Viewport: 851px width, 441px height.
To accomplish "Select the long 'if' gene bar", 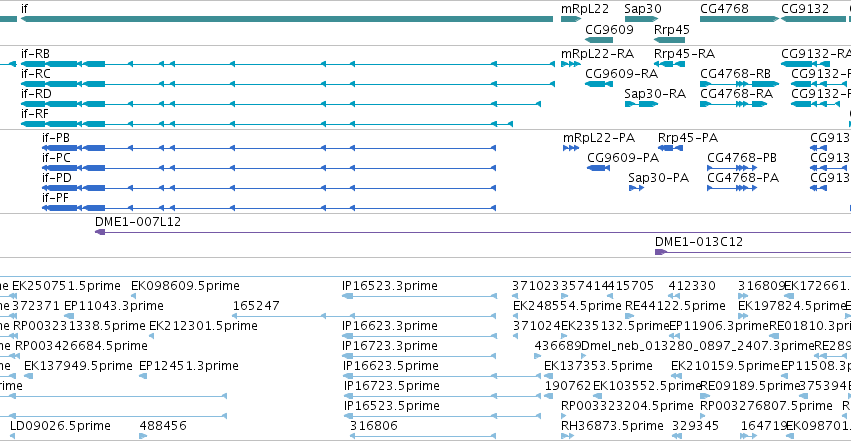I will point(287,19).
